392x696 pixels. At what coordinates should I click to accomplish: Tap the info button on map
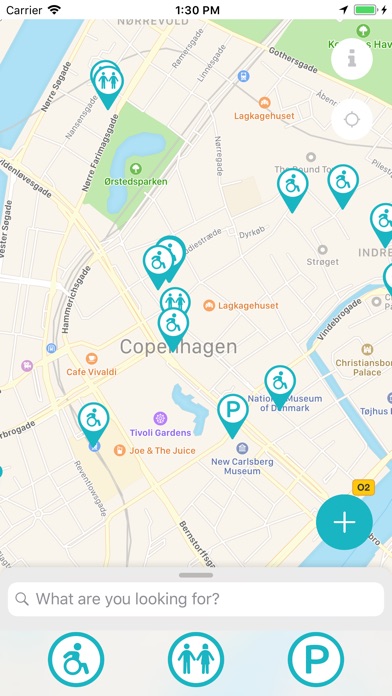tap(352, 59)
